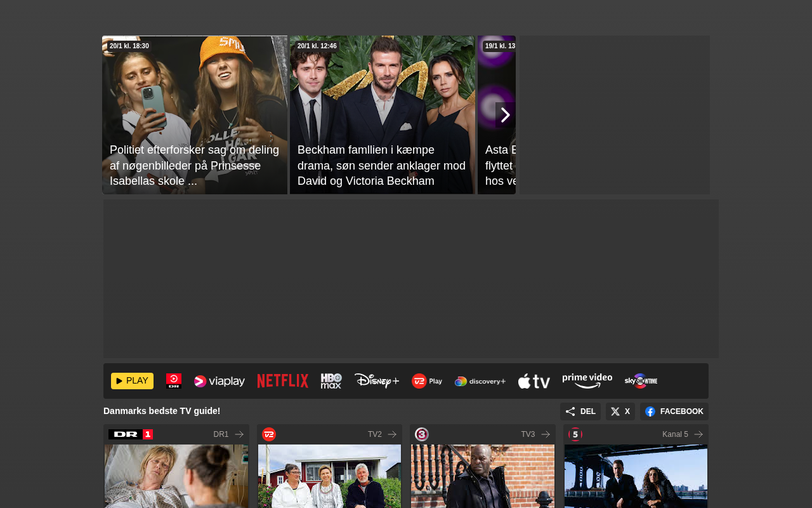Select the Prime Video logo
This screenshot has height=508, width=812.
click(x=587, y=381)
